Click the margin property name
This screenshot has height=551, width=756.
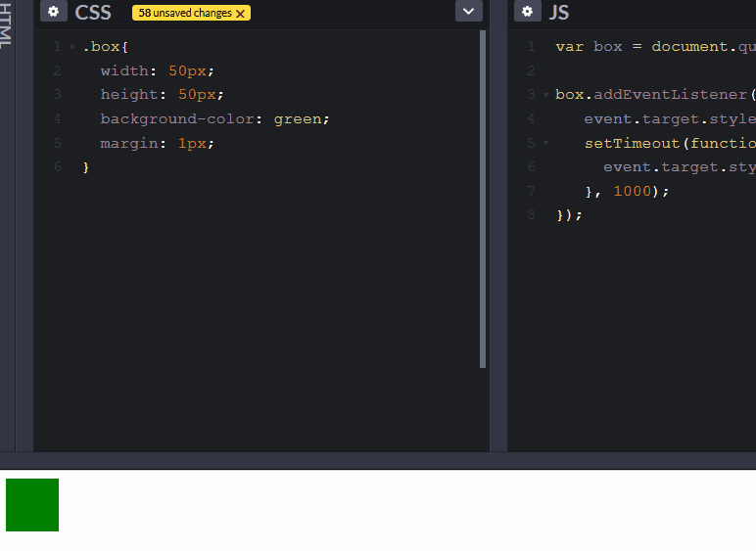click(129, 143)
